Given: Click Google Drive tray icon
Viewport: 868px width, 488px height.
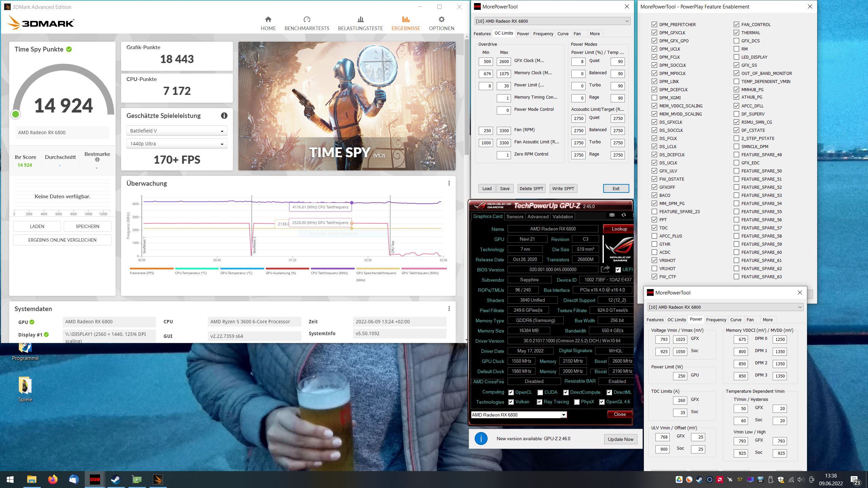Looking at the screenshot, I should pyautogui.click(x=679, y=480).
